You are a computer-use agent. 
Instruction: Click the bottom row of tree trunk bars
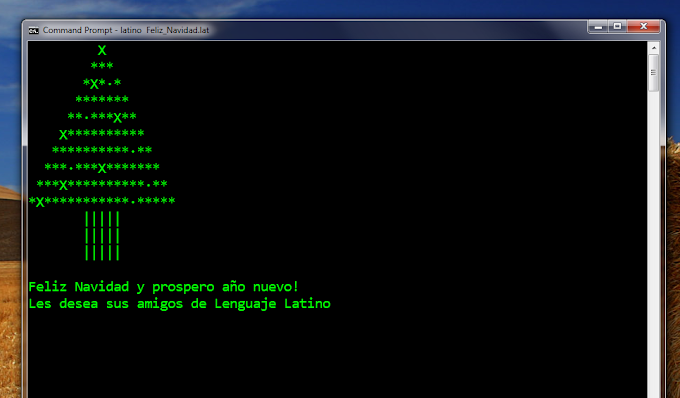coord(102,253)
